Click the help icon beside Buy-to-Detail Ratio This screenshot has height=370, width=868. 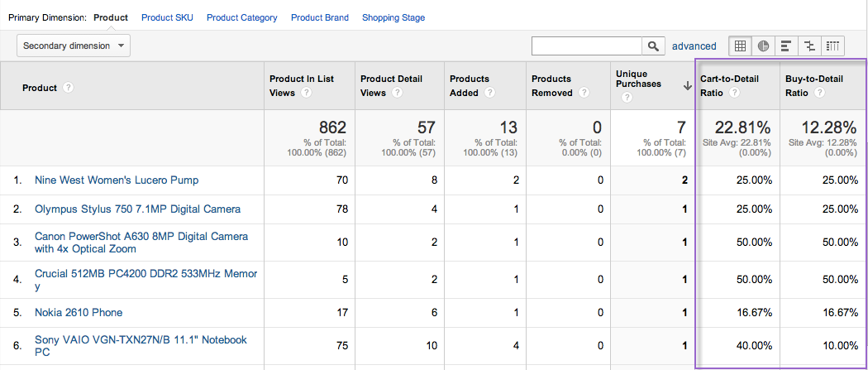point(819,93)
